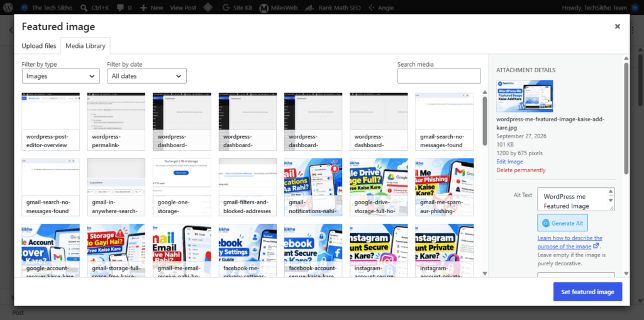This screenshot has height=320, width=644.
Task: Click the 'September 27, 2026' date text
Action: coord(521,136)
